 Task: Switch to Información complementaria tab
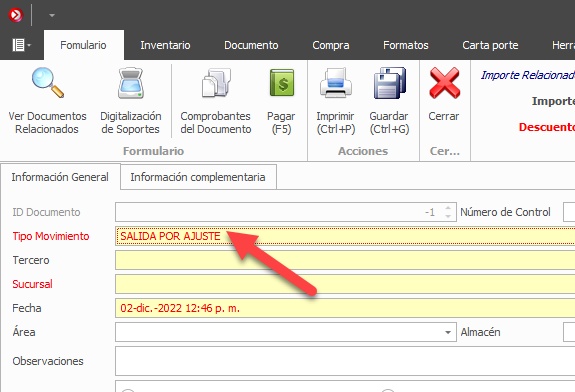click(x=198, y=177)
